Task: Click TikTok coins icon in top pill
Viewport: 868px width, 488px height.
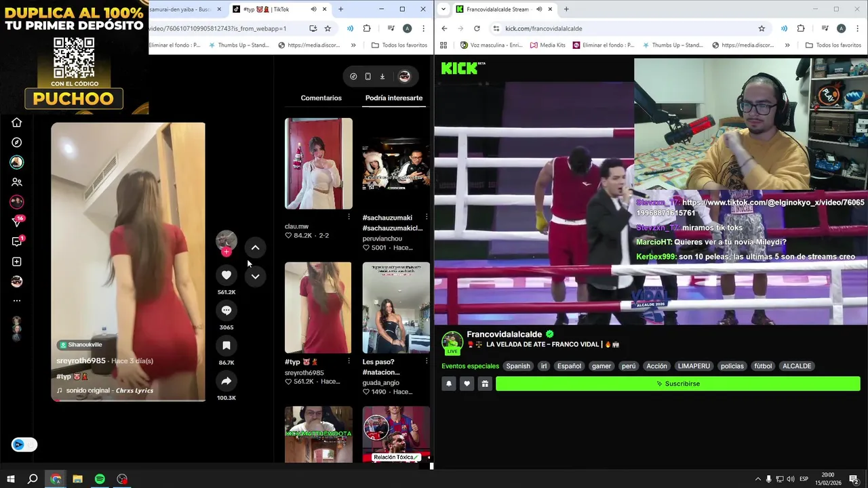Action: pos(353,77)
